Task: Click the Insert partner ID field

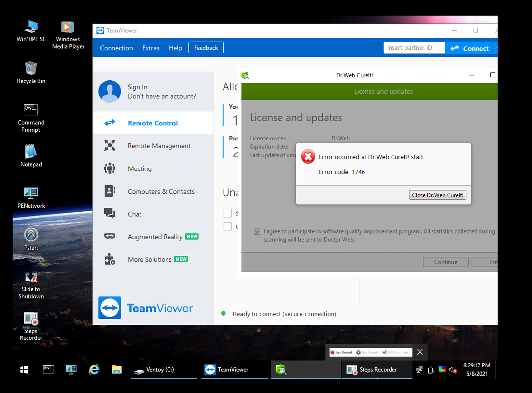Action: coord(414,48)
